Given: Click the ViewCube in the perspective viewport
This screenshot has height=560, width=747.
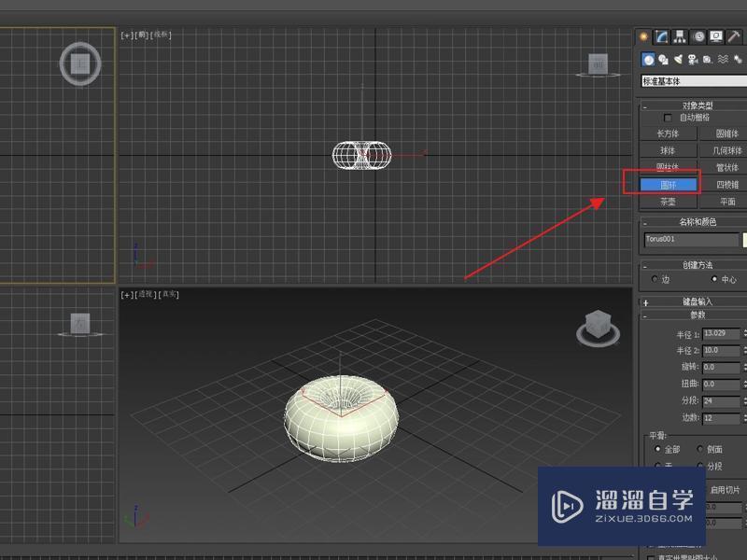Looking at the screenshot, I should [598, 329].
